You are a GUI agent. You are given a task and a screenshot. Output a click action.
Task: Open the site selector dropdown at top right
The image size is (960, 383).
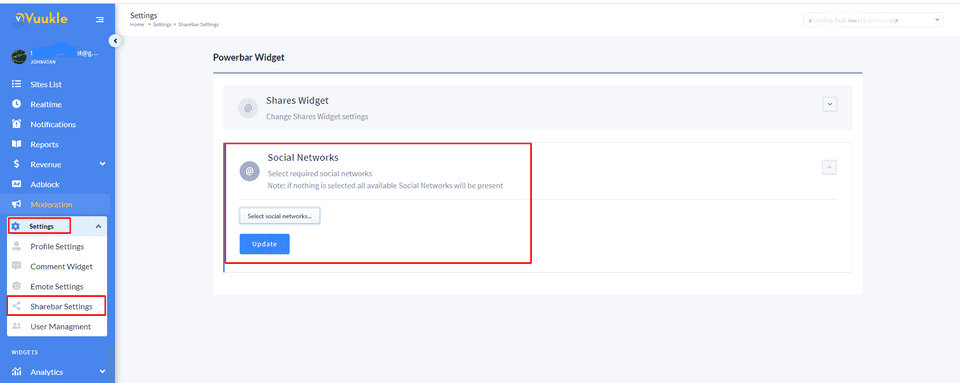pyautogui.click(x=872, y=20)
